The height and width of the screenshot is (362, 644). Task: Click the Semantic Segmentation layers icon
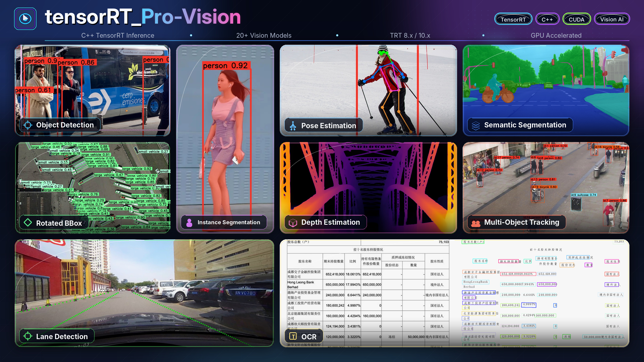point(476,125)
